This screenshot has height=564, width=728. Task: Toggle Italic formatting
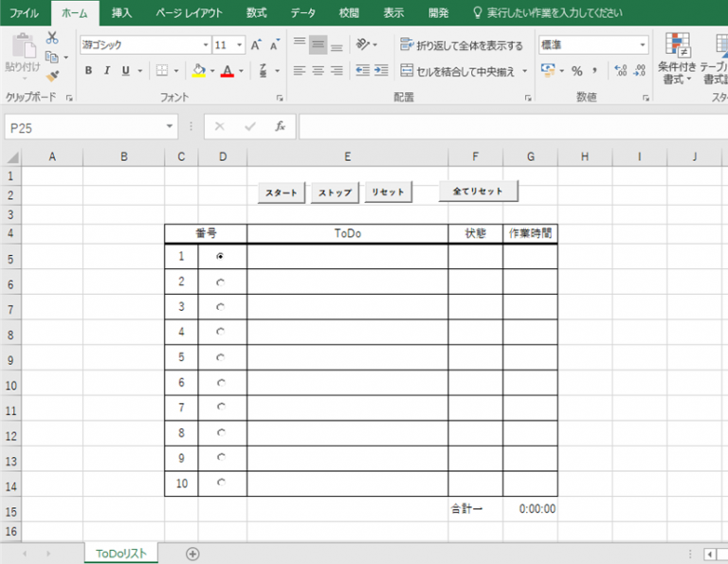pyautogui.click(x=107, y=70)
